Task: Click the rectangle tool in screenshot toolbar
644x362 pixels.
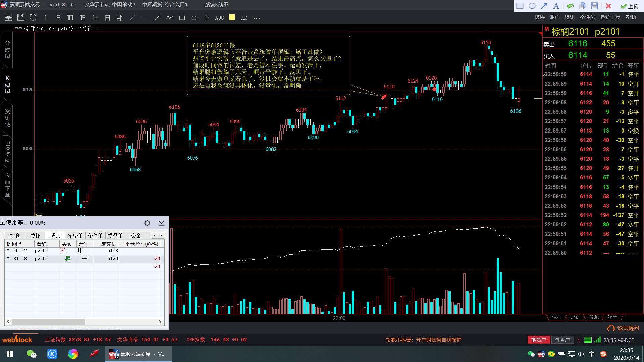Action: coord(520,6)
